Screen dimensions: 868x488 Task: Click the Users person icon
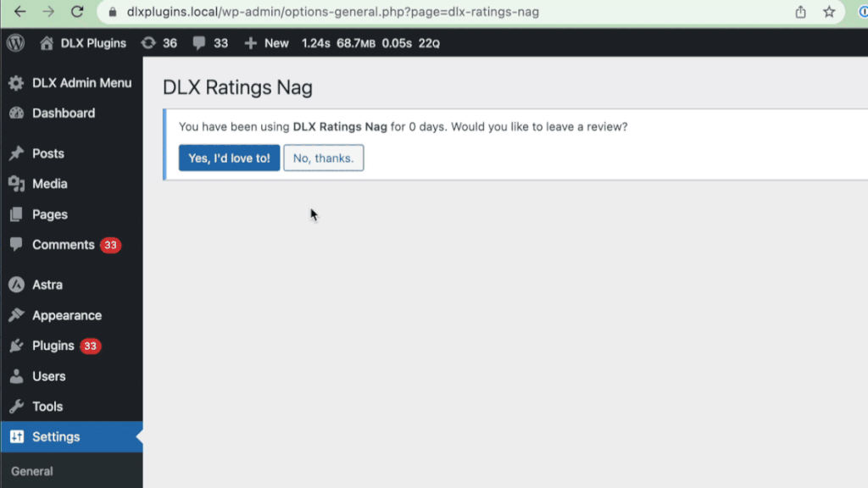tap(16, 376)
